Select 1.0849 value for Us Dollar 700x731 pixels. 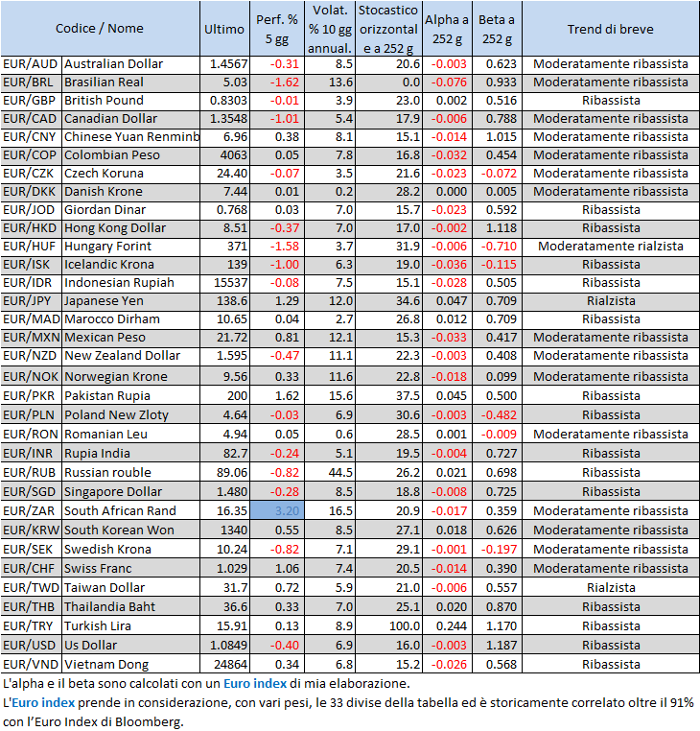point(224,645)
